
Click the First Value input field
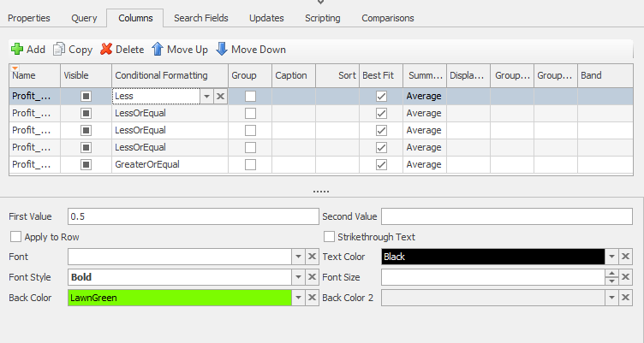(192, 216)
